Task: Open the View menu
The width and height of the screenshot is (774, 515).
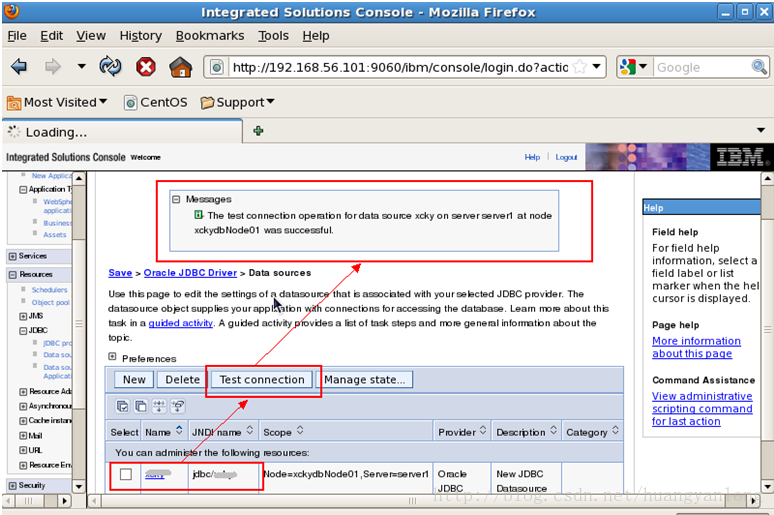Action: [91, 36]
